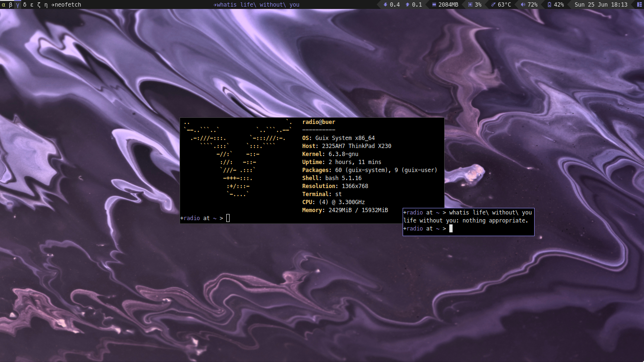
Task: Click the 'nothing appropriate.' output line
Action: pyautogui.click(x=466, y=221)
